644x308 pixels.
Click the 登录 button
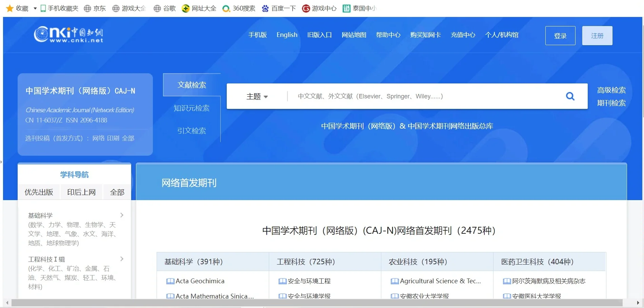tap(560, 35)
